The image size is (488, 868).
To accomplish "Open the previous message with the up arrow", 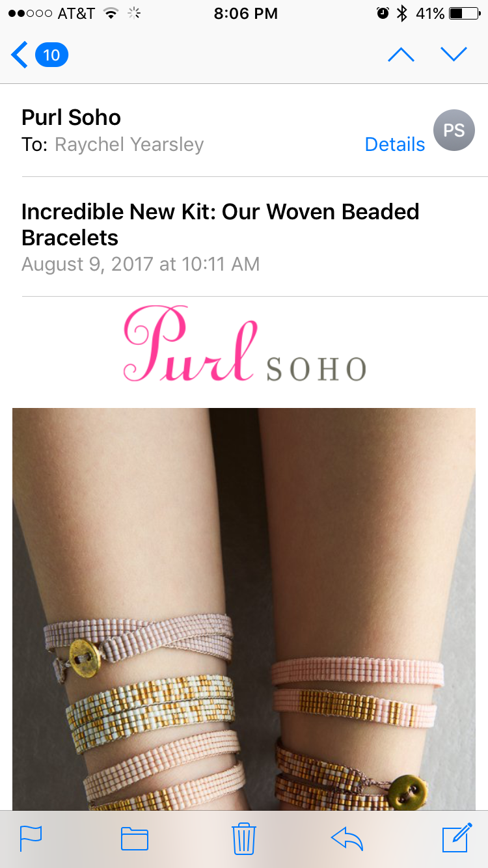I will click(401, 55).
